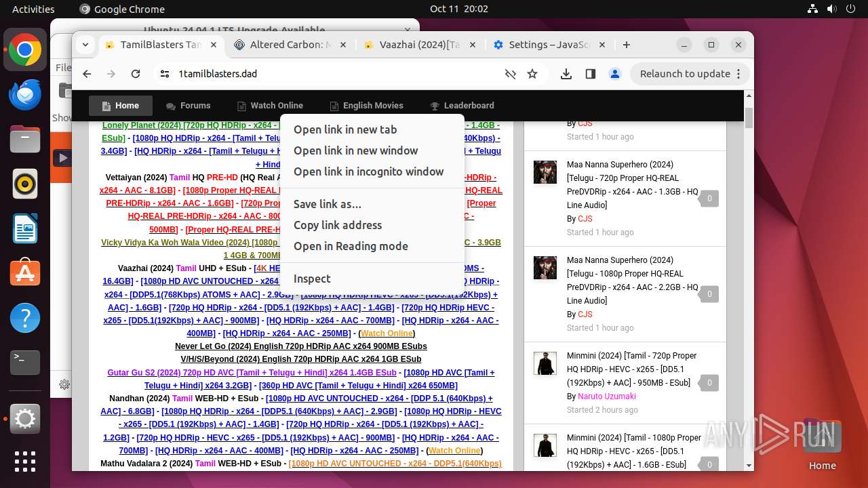The height and width of the screenshot is (488, 868).
Task: Open Activities overview
Action: click(x=33, y=9)
